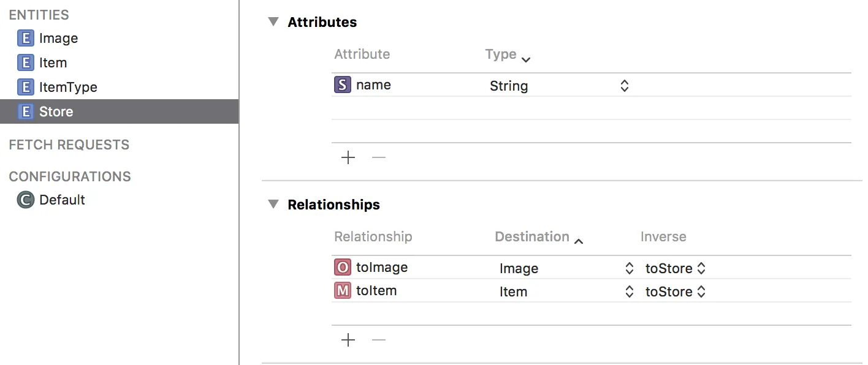Screen dimensions: 868x365
Task: Collapse the Attributes section
Action: click(273, 22)
